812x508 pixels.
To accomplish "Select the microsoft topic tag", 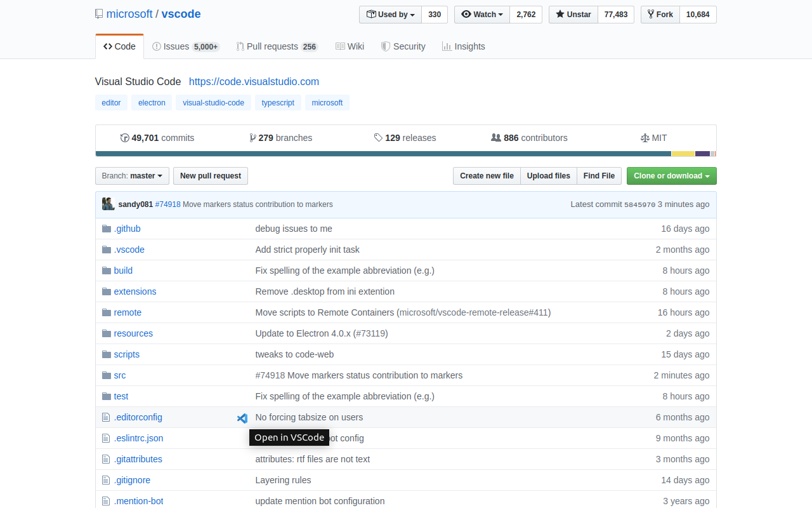I will coord(327,103).
